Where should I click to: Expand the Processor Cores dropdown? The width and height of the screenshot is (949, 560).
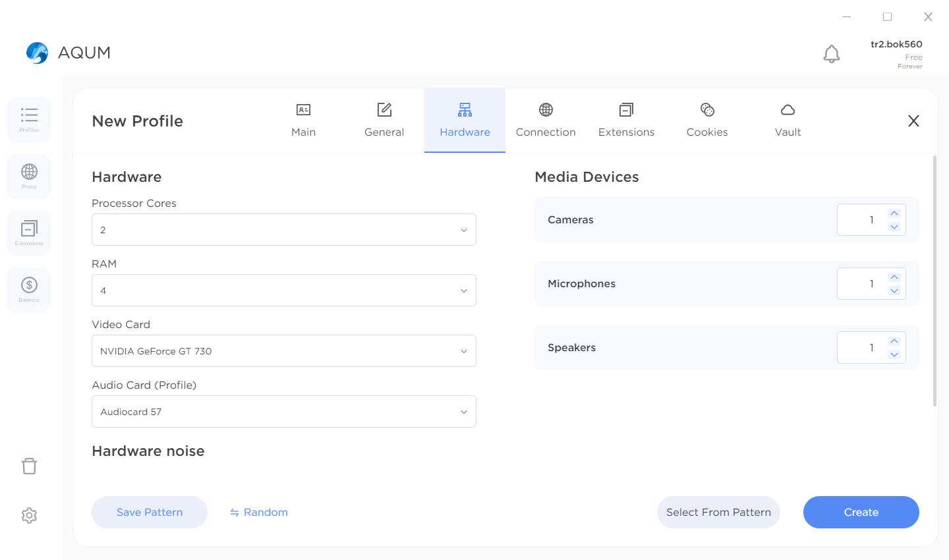[284, 230]
